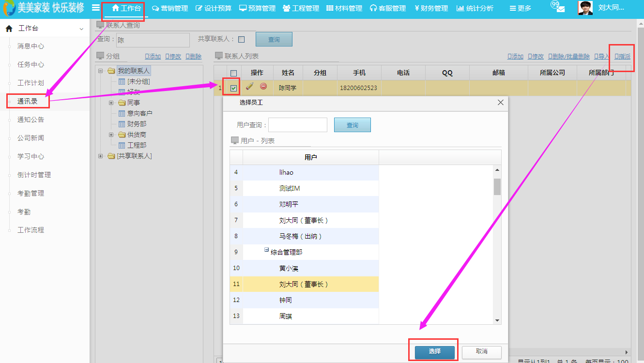
Task: Collapse the 综合管理部 department node
Action: [266, 250]
